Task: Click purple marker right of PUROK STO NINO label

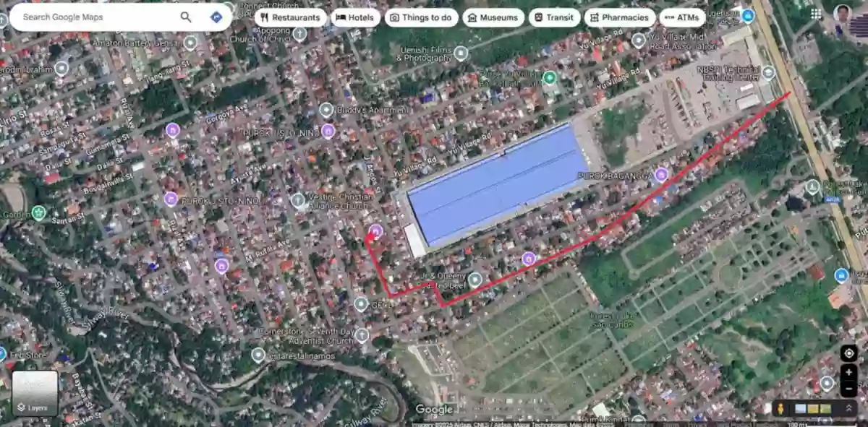Action: [328, 131]
